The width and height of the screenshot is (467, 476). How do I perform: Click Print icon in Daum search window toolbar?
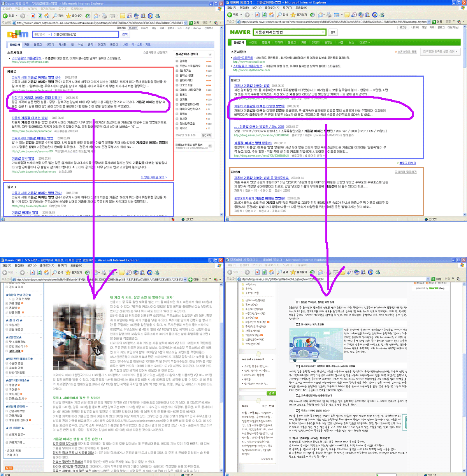point(104,16)
